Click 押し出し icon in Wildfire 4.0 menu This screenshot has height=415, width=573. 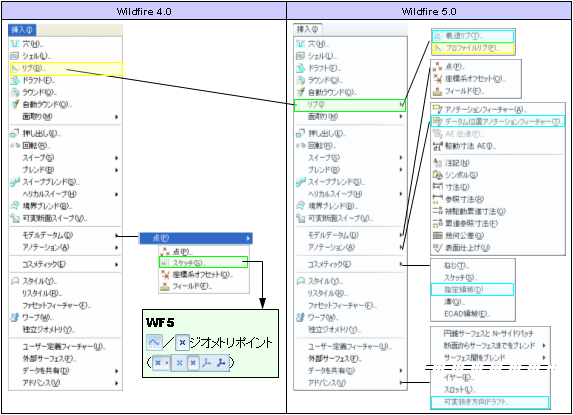(x=15, y=133)
